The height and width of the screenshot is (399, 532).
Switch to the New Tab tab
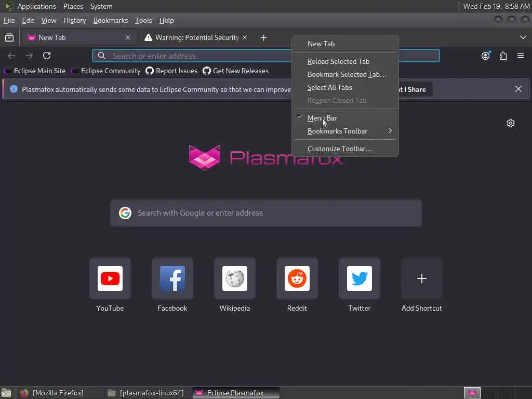point(78,37)
